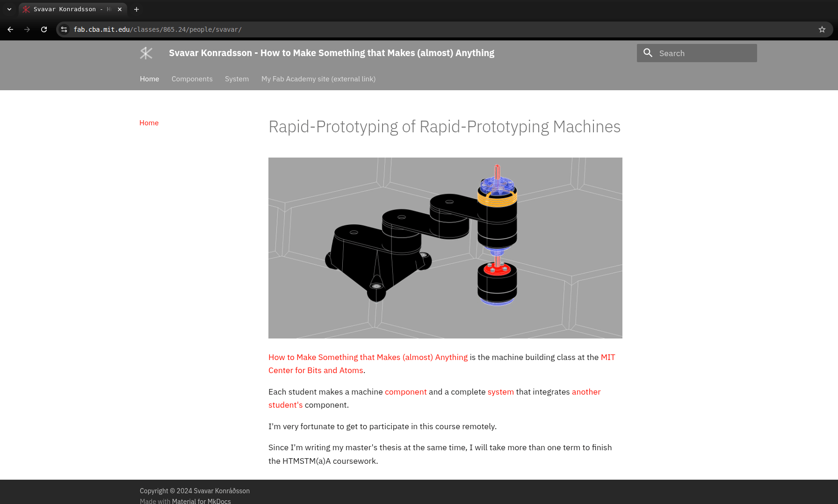Expand the tab list dropdown arrow
Screen dimensions: 838x504
point(9,9)
